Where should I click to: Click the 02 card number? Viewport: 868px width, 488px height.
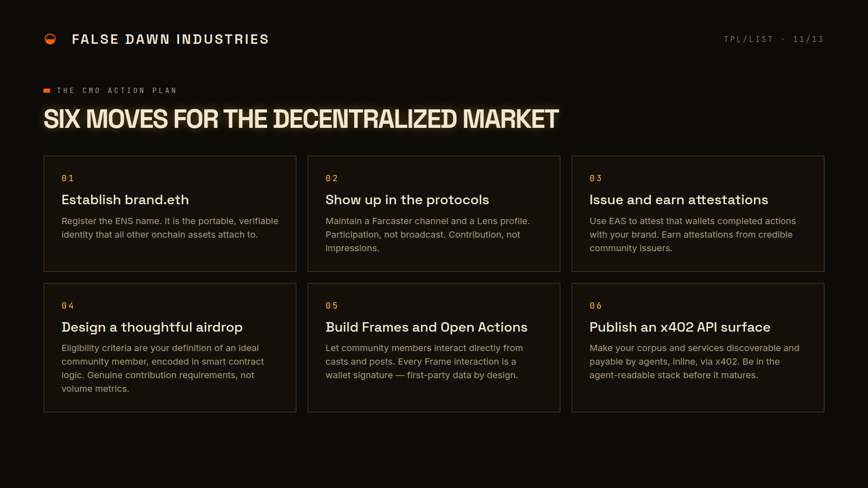(332, 178)
